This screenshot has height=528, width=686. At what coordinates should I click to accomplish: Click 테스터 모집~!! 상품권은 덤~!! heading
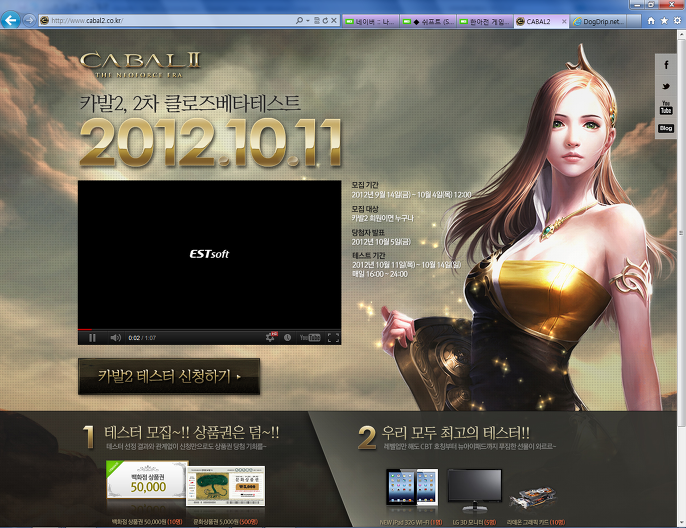point(192,433)
